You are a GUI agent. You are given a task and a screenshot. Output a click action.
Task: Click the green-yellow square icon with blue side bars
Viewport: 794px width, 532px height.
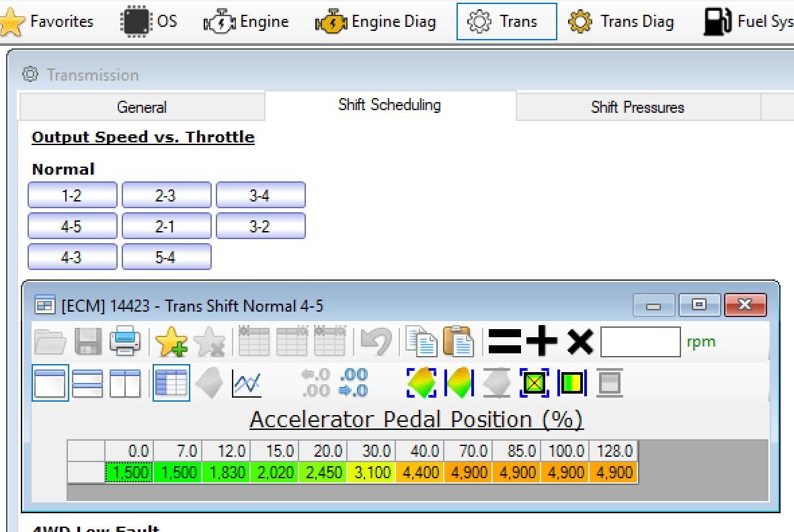[x=571, y=383]
